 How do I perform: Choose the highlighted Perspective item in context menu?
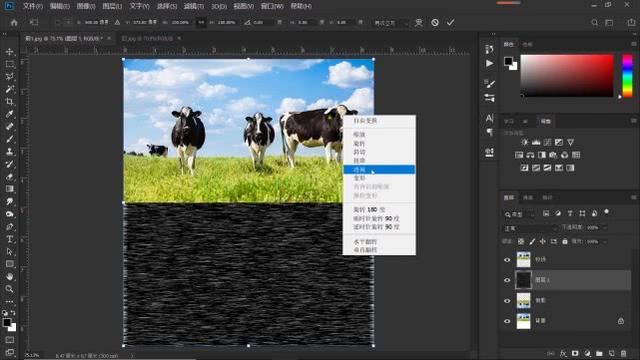click(379, 169)
